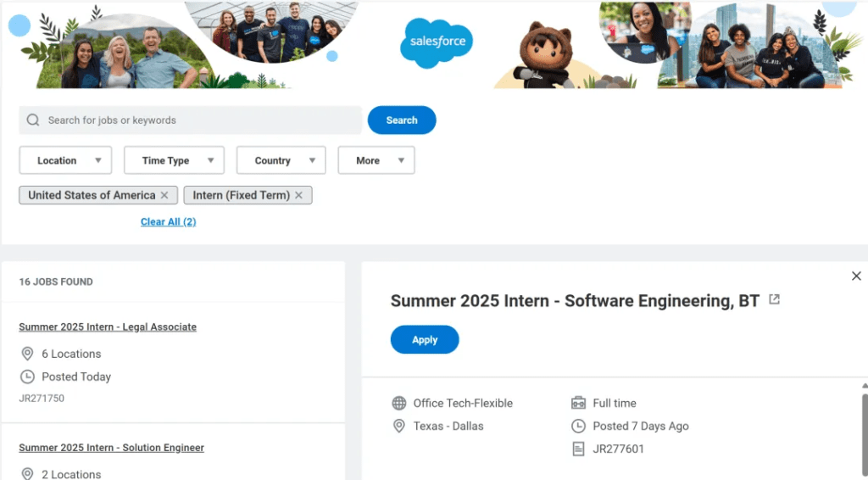Open Summer 2025 Intern - Solution Engineer

click(111, 448)
